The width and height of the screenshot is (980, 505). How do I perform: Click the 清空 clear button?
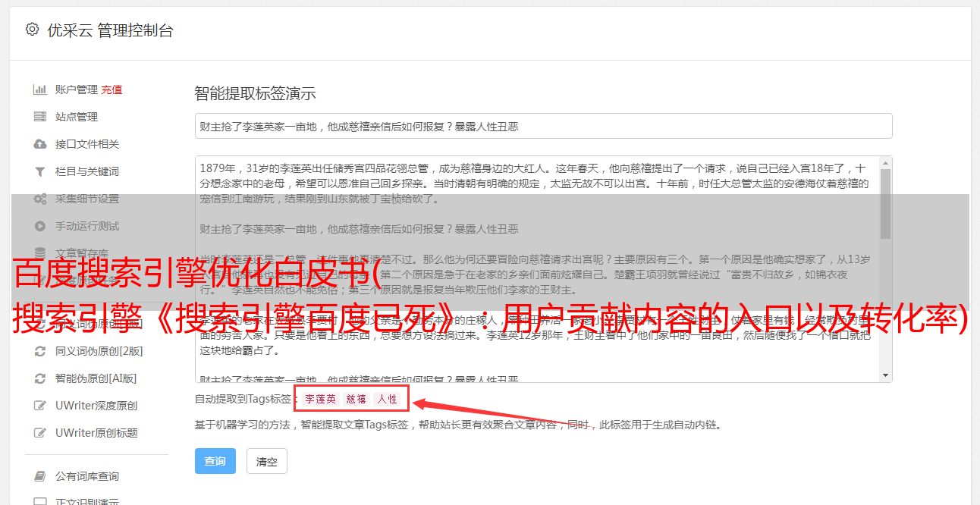pyautogui.click(x=266, y=461)
